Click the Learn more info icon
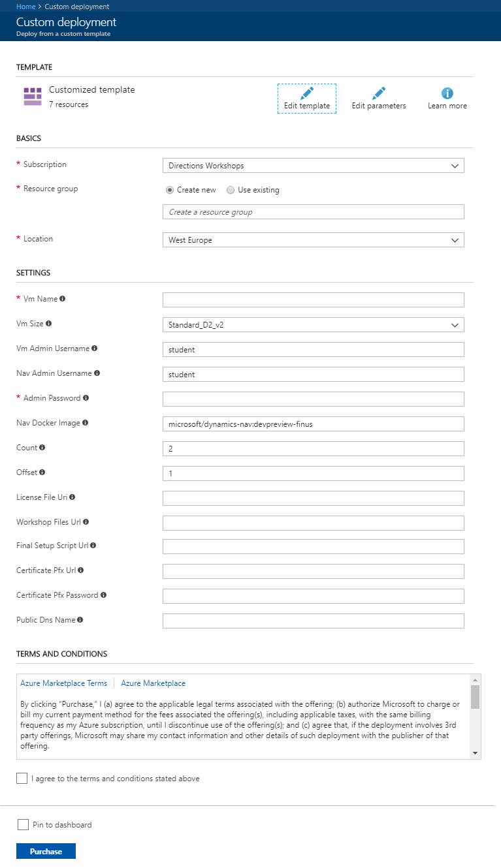 pos(447,93)
